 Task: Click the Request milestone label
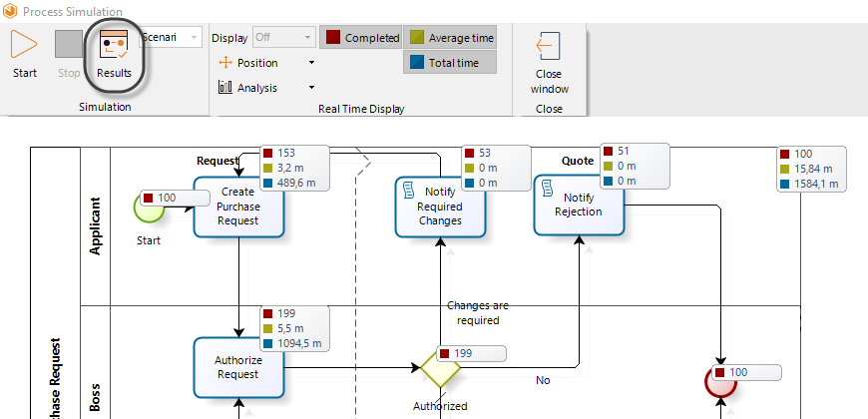pyautogui.click(x=217, y=161)
